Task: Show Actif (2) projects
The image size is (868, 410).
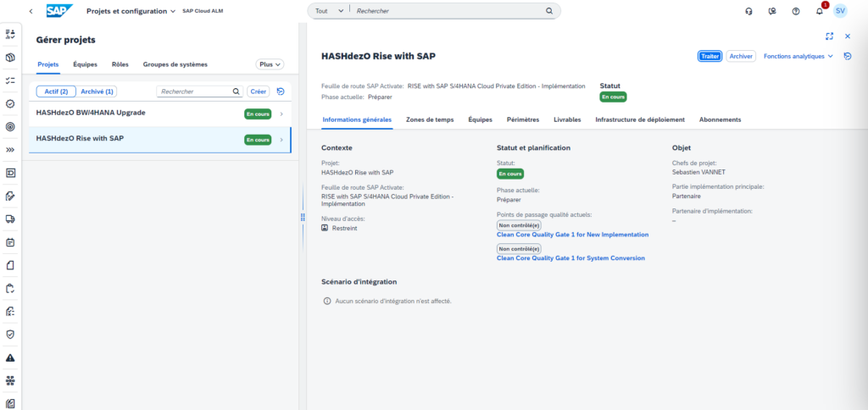Action: 56,91
